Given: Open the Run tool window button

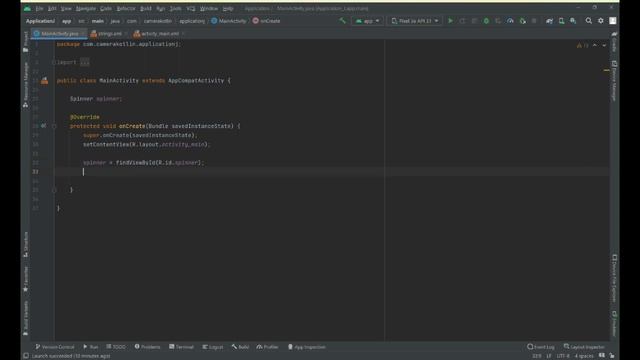Looking at the screenshot, I should click(x=91, y=347).
